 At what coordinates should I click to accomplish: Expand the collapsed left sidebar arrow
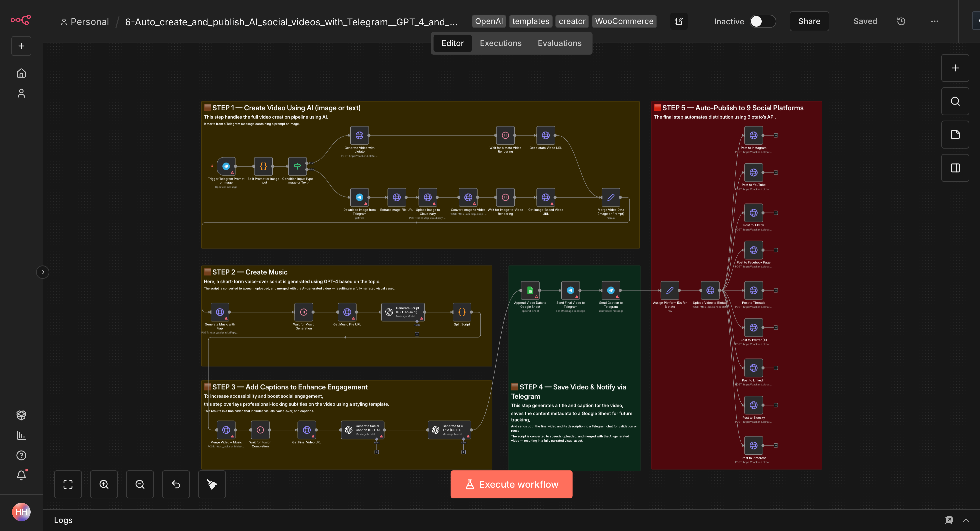click(43, 272)
